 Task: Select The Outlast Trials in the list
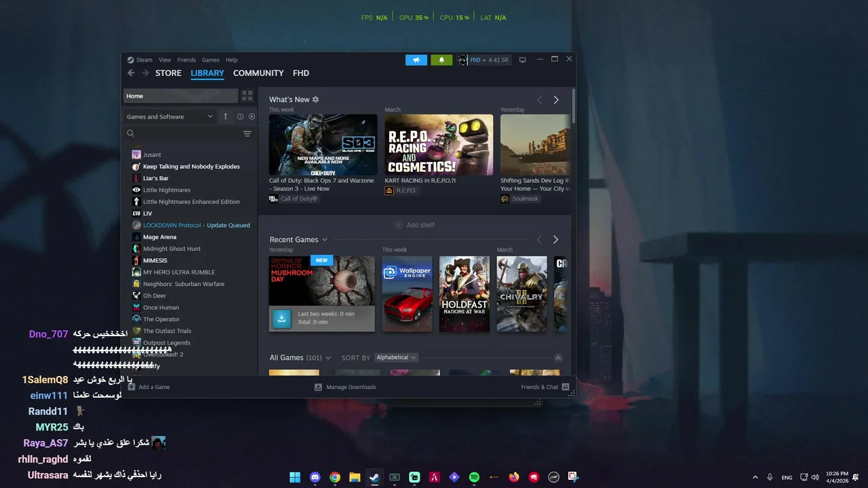pyautogui.click(x=167, y=331)
